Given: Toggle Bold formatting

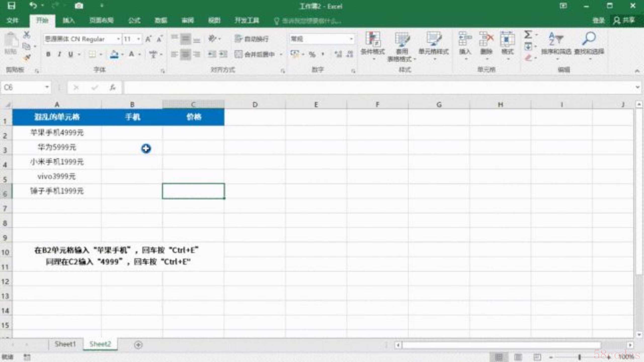Looking at the screenshot, I should point(48,54).
